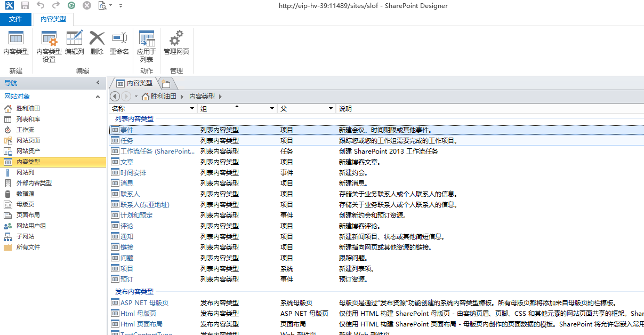This screenshot has height=335, width=644.
Task: Collapse the 网站对象 section
Action: (98, 97)
